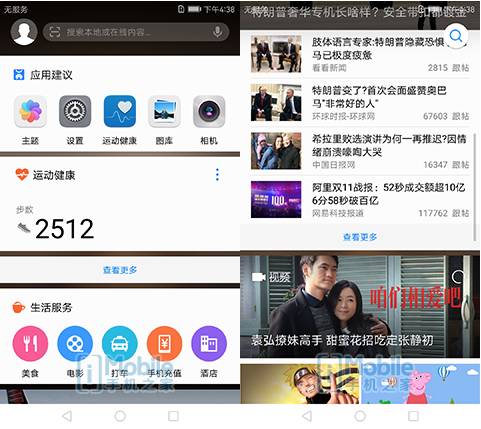Tap the microphone voice search icon

(217, 32)
